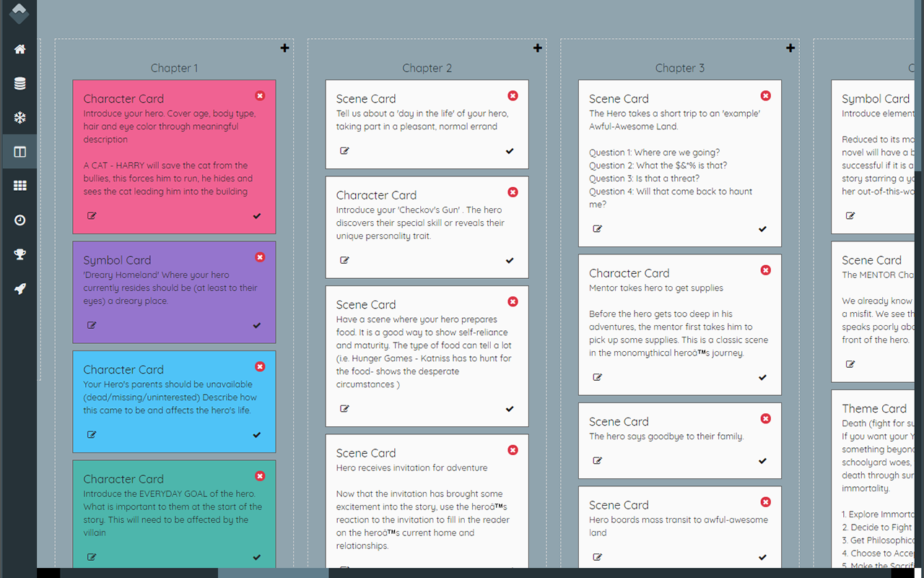924x578 pixels.
Task: Edit the 'day in the life' Scene Card
Action: pos(344,151)
